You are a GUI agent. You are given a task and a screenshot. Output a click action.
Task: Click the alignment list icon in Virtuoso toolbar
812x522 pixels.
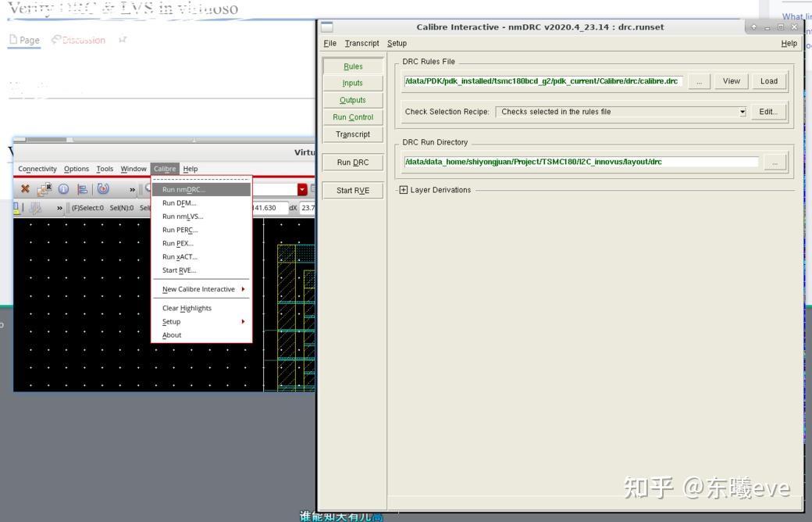pos(81,188)
